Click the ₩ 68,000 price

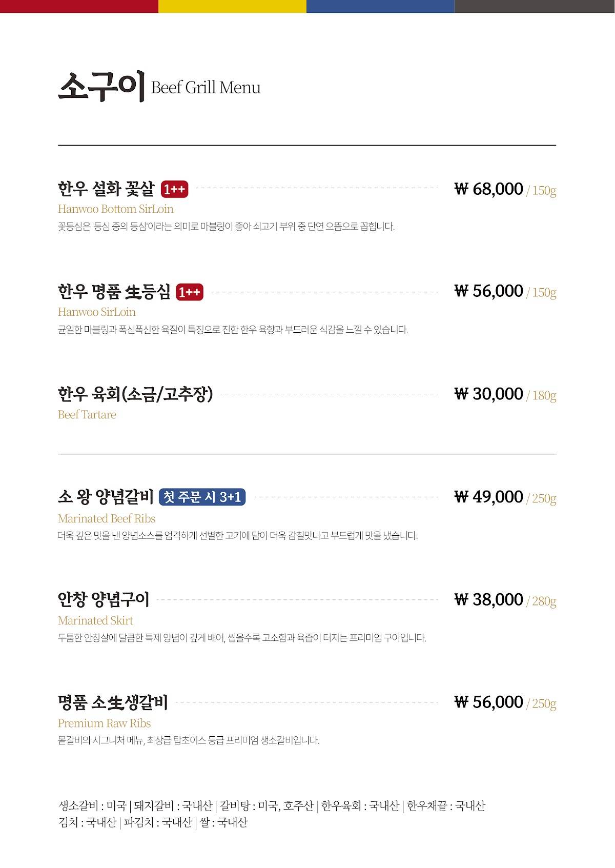pos(489,189)
